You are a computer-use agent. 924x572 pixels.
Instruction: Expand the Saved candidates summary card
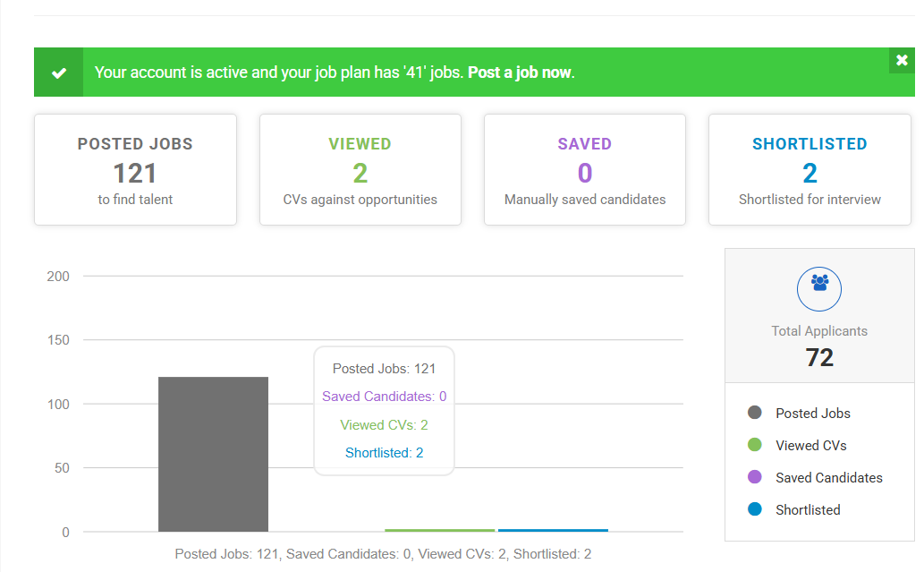point(584,169)
